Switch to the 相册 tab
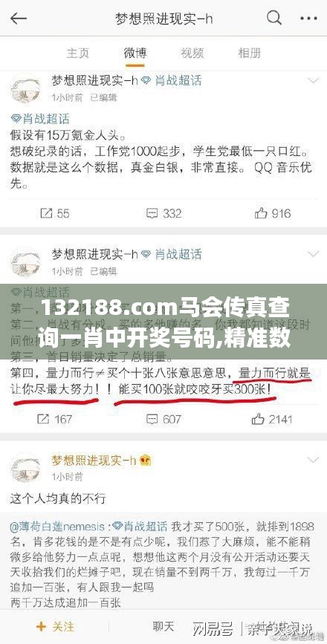327x644 pixels. click(x=250, y=53)
